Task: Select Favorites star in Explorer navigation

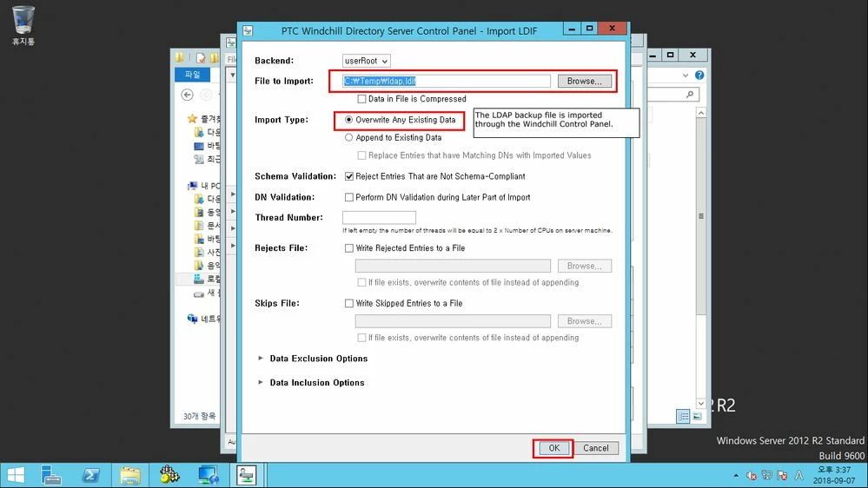Action: (192, 118)
